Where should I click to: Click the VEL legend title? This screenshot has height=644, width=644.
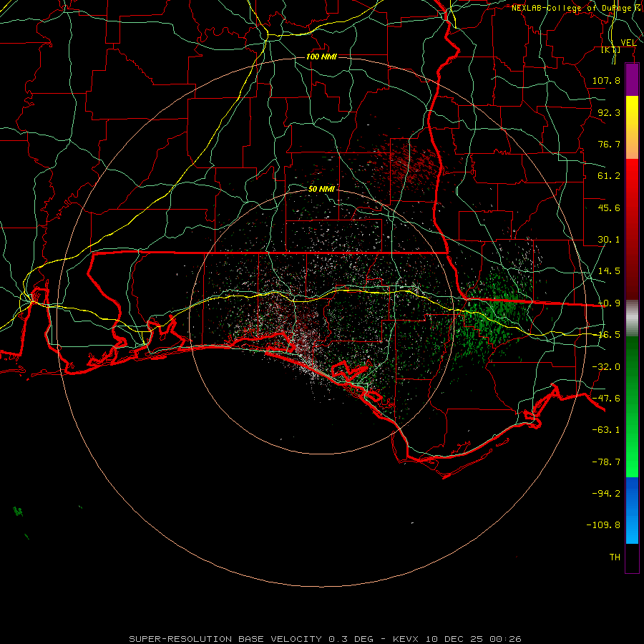coord(628,42)
